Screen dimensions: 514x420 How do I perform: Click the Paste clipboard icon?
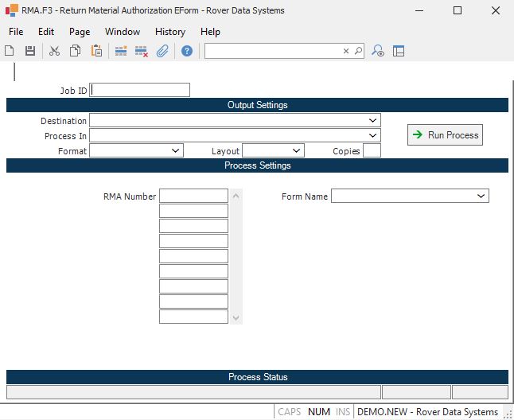pos(96,51)
